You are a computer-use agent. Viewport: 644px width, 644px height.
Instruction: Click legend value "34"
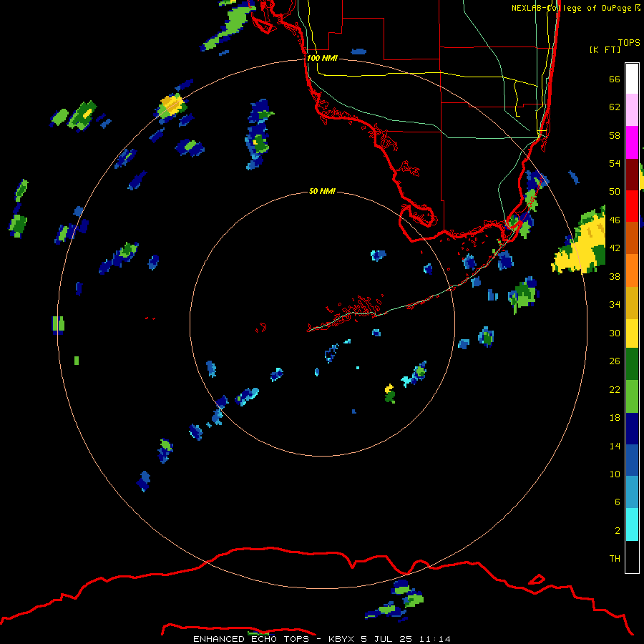click(x=615, y=305)
